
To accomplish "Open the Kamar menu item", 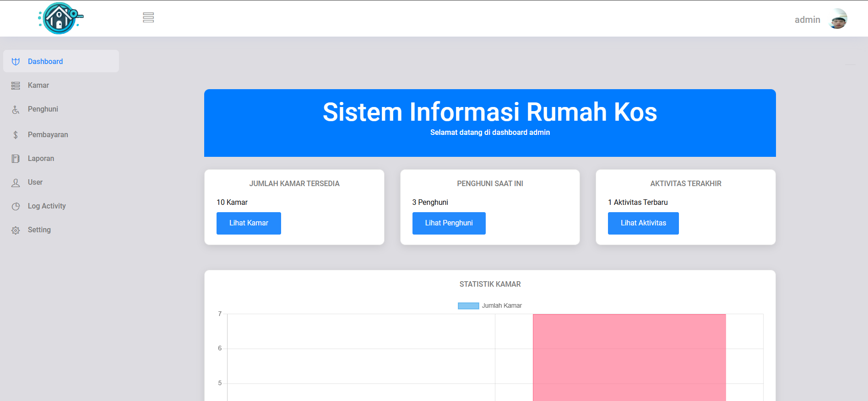I will (x=38, y=86).
